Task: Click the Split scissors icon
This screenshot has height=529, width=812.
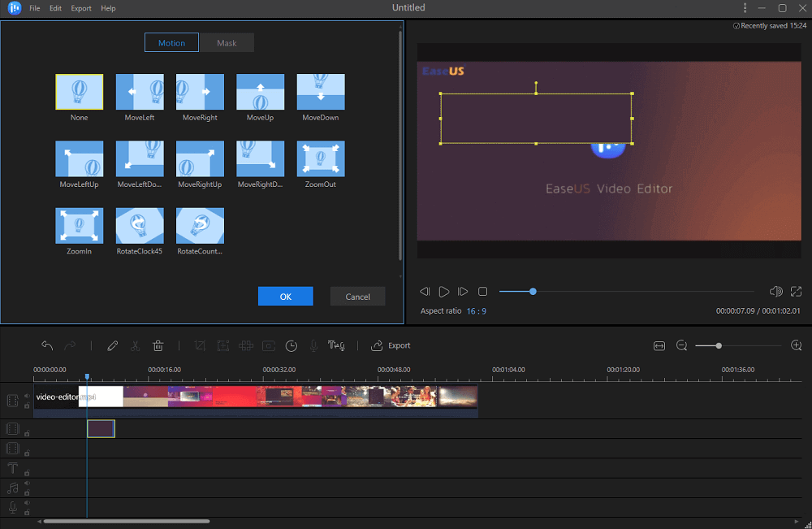Action: coord(135,345)
